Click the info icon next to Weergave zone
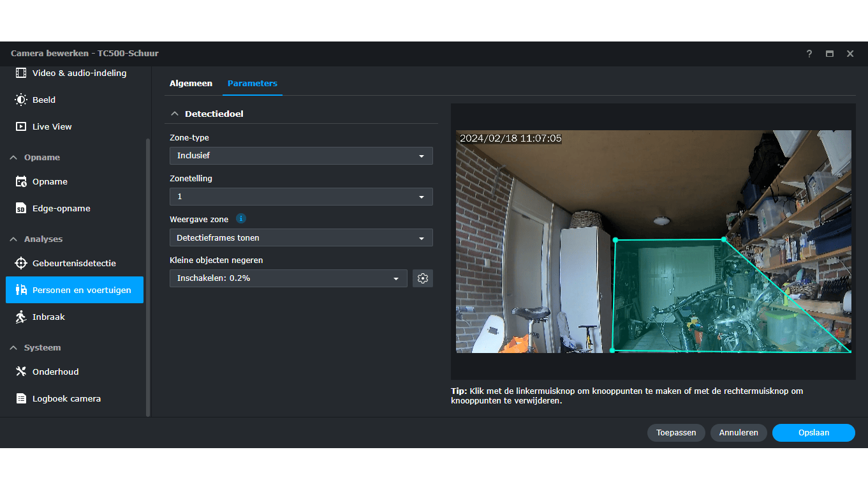868x489 pixels. pyautogui.click(x=240, y=218)
